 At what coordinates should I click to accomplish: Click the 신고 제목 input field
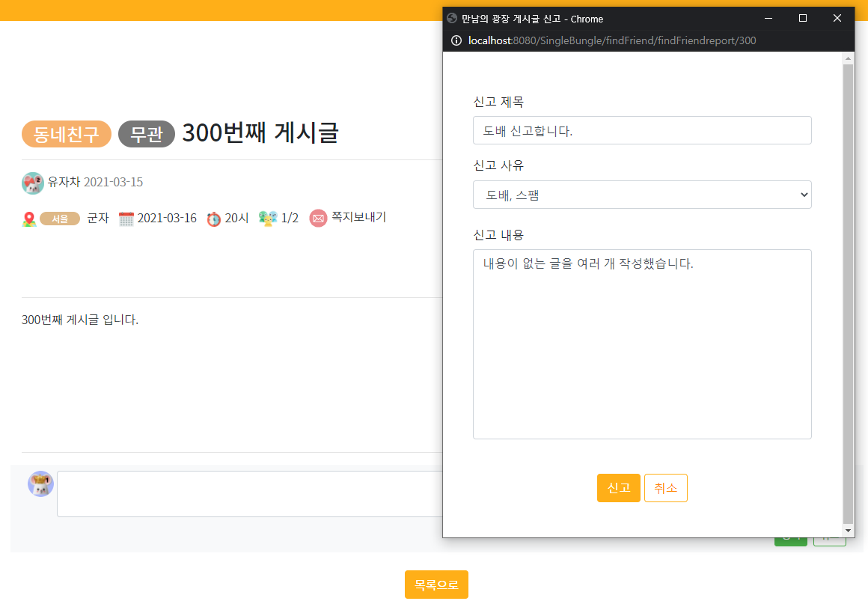point(642,129)
